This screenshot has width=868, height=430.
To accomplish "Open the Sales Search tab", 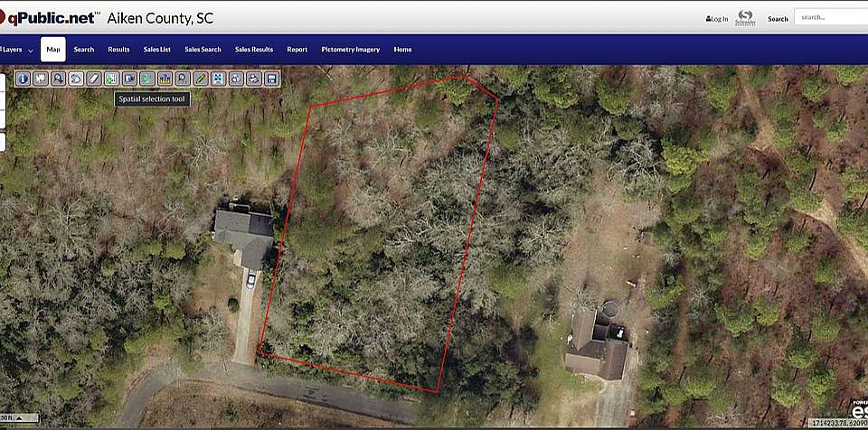I will click(203, 50).
